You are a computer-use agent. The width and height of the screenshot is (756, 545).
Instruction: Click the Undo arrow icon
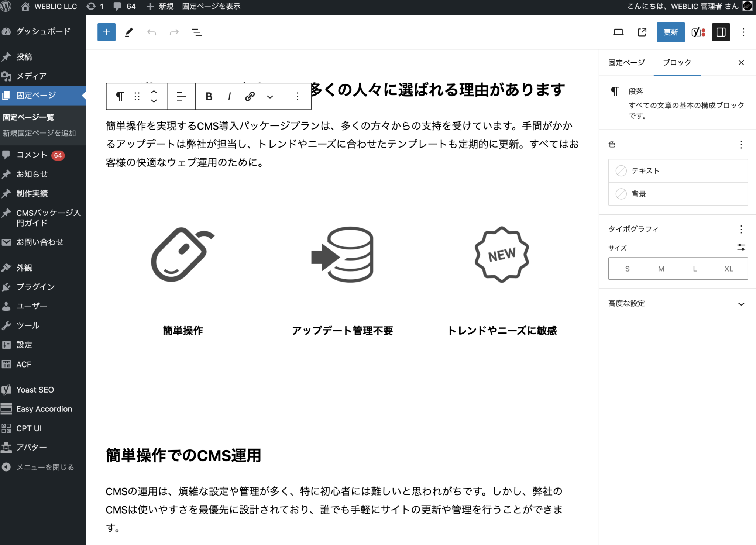151,32
